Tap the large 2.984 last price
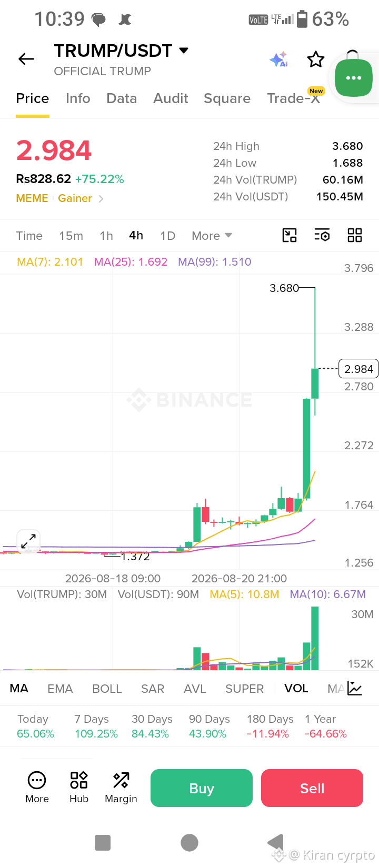The height and width of the screenshot is (868, 379). coord(54,150)
